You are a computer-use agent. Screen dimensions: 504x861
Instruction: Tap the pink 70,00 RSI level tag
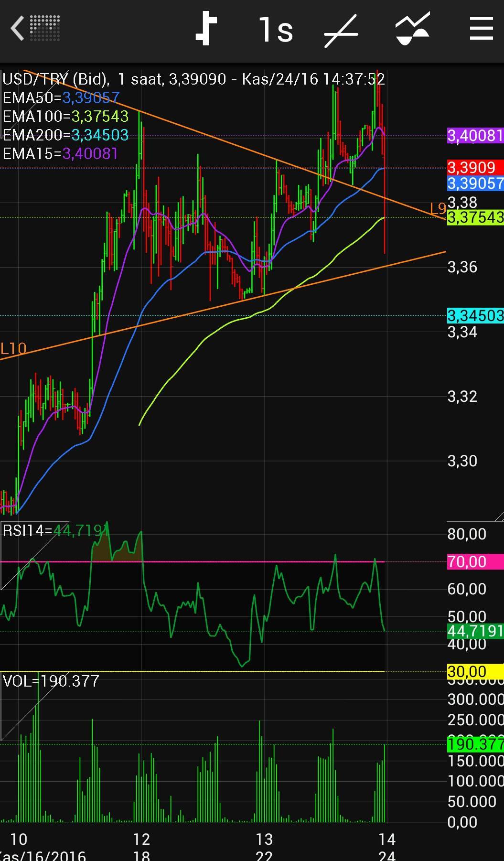pos(475,561)
